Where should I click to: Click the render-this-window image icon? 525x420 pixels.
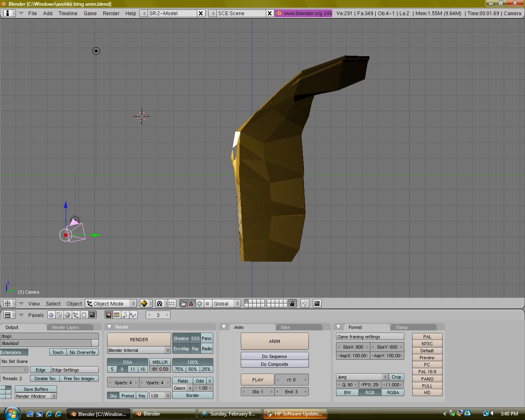coord(317,304)
